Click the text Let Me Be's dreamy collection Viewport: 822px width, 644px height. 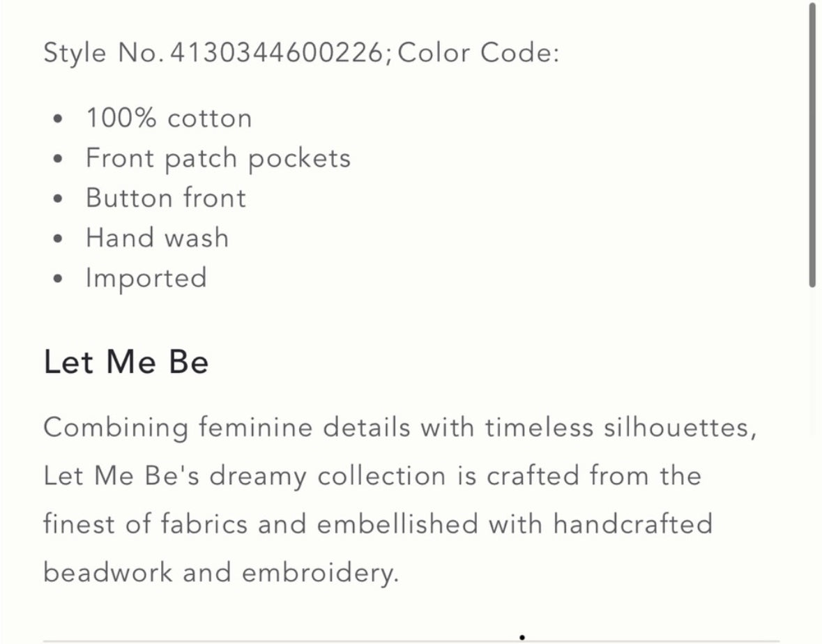pyautogui.click(x=245, y=476)
